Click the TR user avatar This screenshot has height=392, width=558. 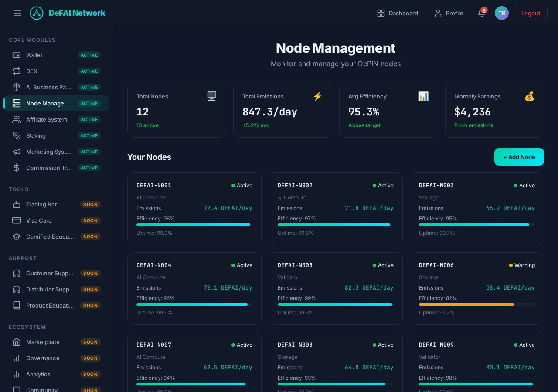[502, 13]
